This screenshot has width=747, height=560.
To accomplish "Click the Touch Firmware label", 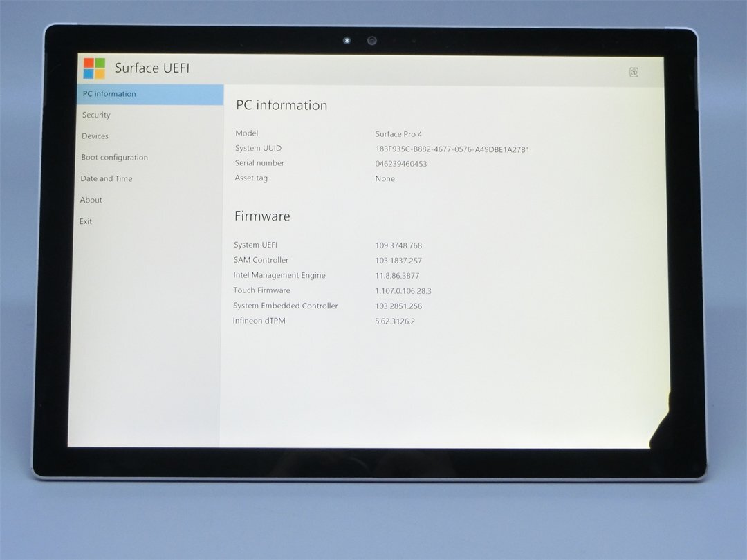I will [261, 290].
